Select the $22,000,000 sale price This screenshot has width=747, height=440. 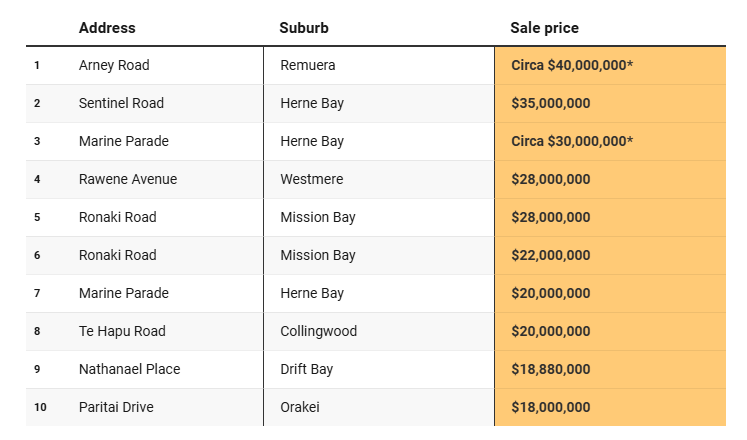551,255
